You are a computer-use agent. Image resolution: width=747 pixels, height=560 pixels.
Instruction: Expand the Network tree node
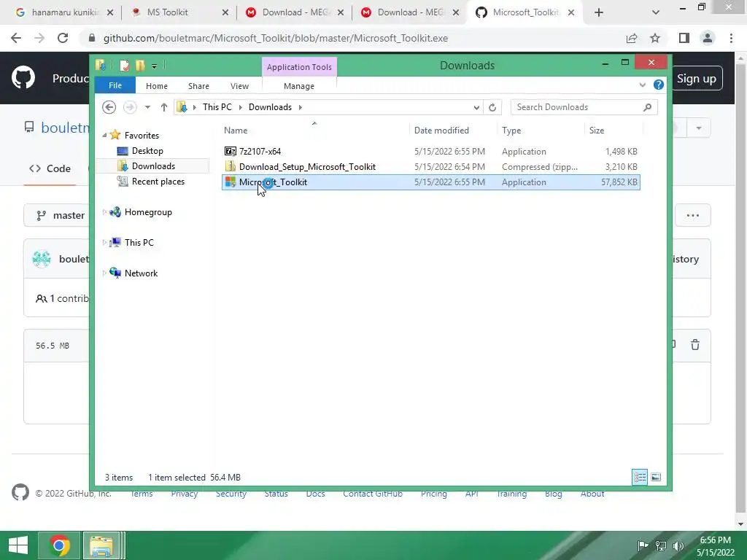[104, 273]
